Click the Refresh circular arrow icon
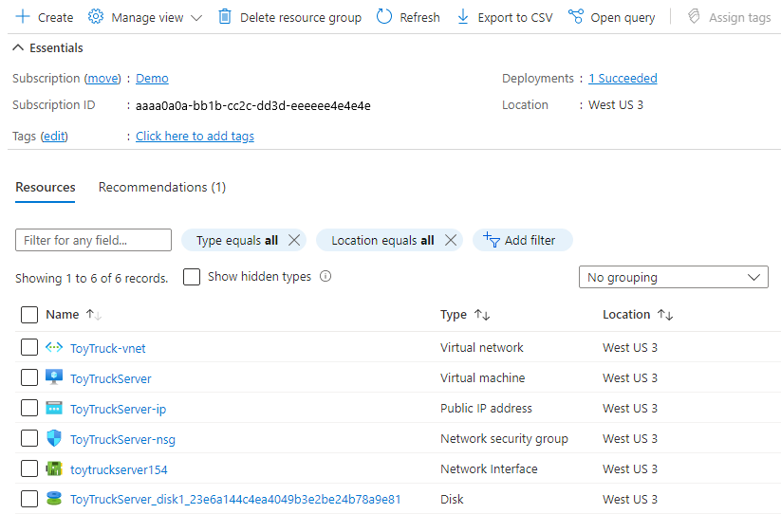This screenshot has height=532, width=781. pos(384,17)
